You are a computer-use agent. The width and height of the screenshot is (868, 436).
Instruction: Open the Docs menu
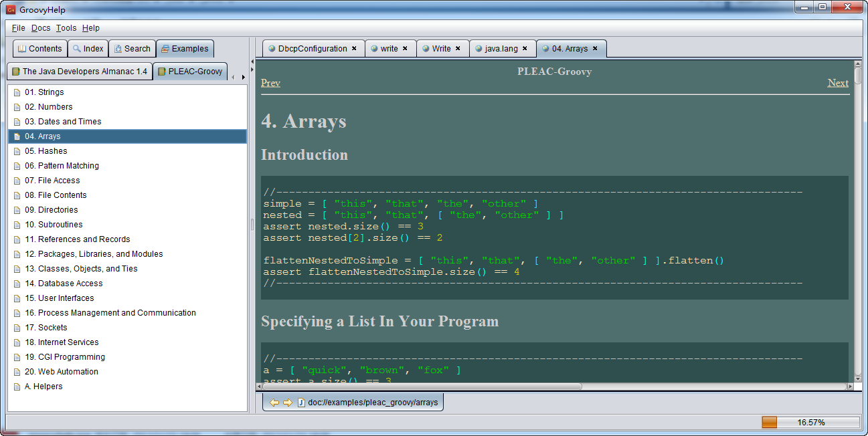pyautogui.click(x=41, y=28)
